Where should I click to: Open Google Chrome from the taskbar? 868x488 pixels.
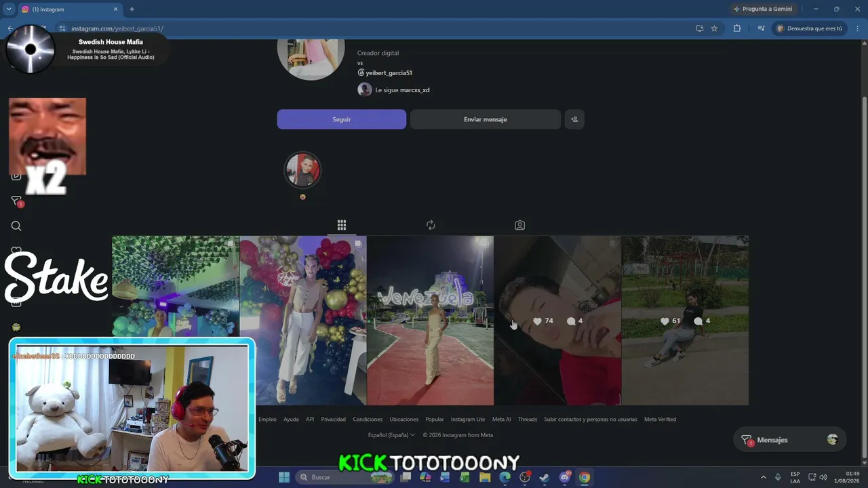(x=585, y=477)
